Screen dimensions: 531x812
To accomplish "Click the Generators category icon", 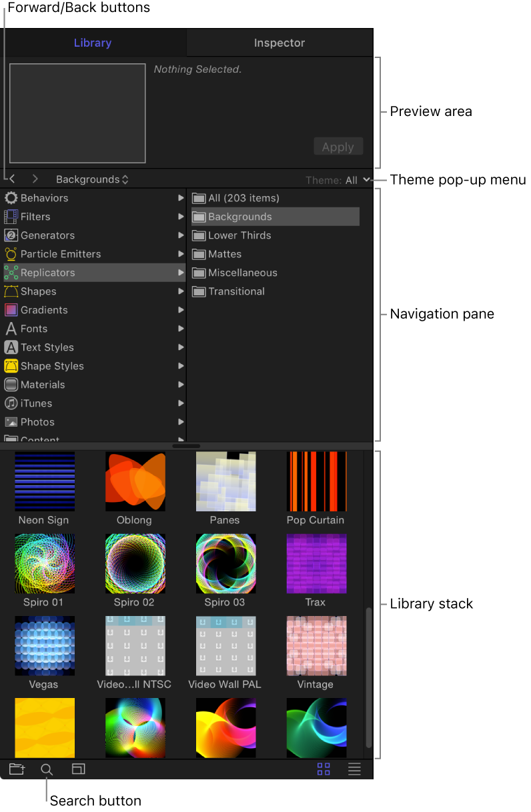I will (11, 235).
